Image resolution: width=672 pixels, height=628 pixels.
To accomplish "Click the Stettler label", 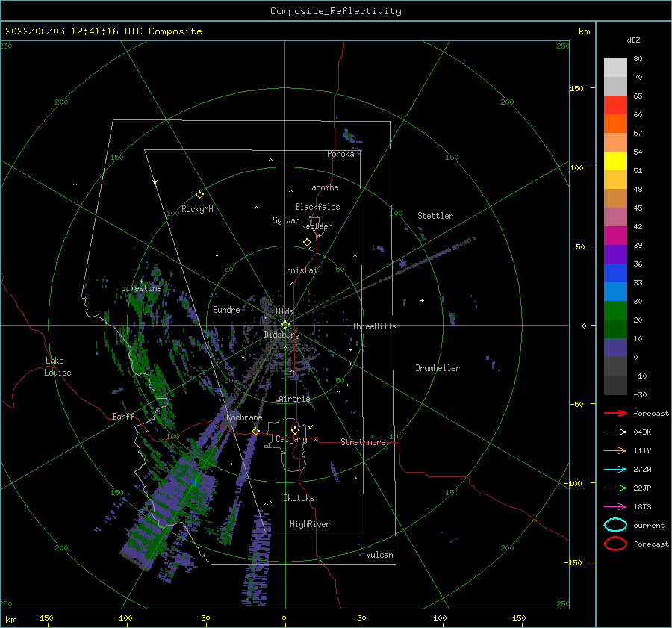I will [435, 216].
